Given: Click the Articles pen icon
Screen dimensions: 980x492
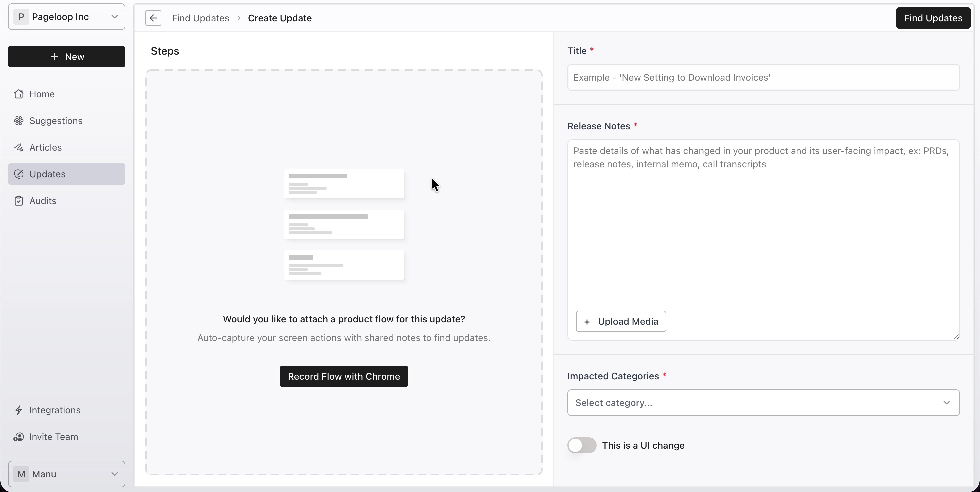Looking at the screenshot, I should 19,147.
